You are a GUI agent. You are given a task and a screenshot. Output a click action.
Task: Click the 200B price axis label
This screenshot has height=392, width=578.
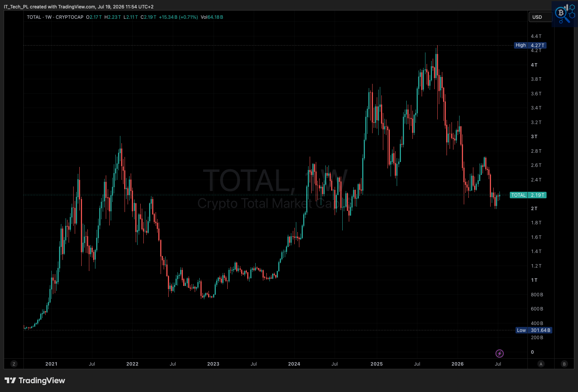click(537, 338)
